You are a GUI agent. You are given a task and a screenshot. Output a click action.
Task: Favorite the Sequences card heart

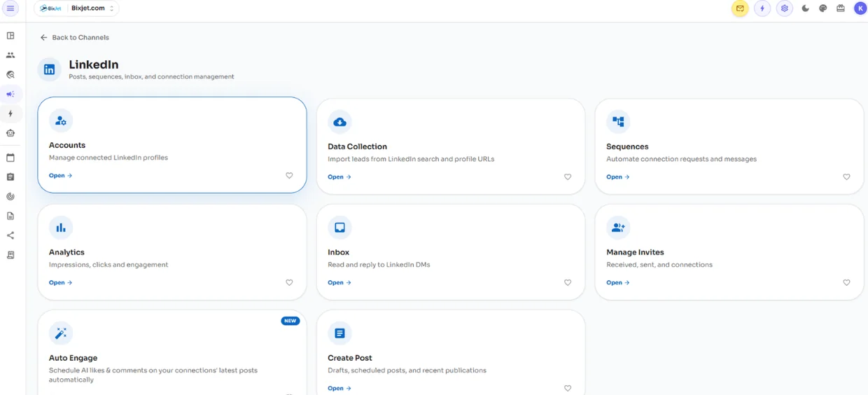(x=846, y=177)
